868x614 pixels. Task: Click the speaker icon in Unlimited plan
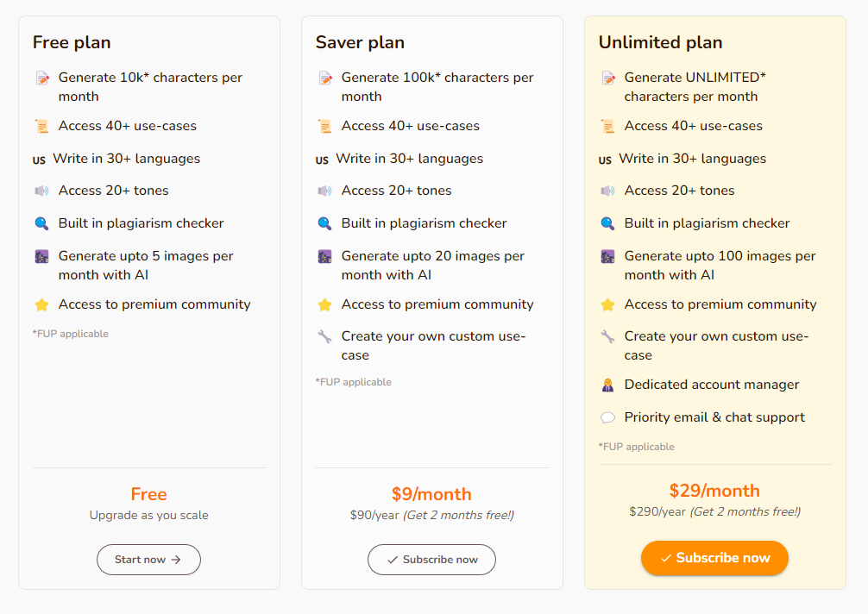coord(607,191)
